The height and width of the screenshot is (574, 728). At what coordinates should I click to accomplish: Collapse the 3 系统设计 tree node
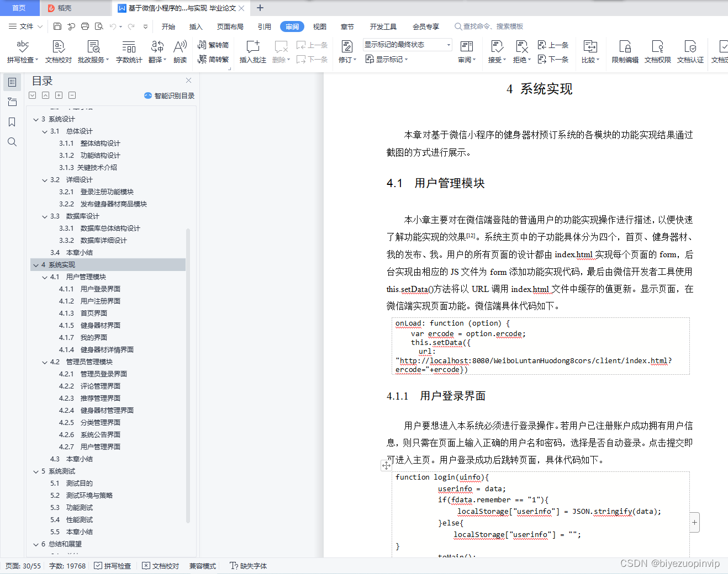click(x=36, y=119)
